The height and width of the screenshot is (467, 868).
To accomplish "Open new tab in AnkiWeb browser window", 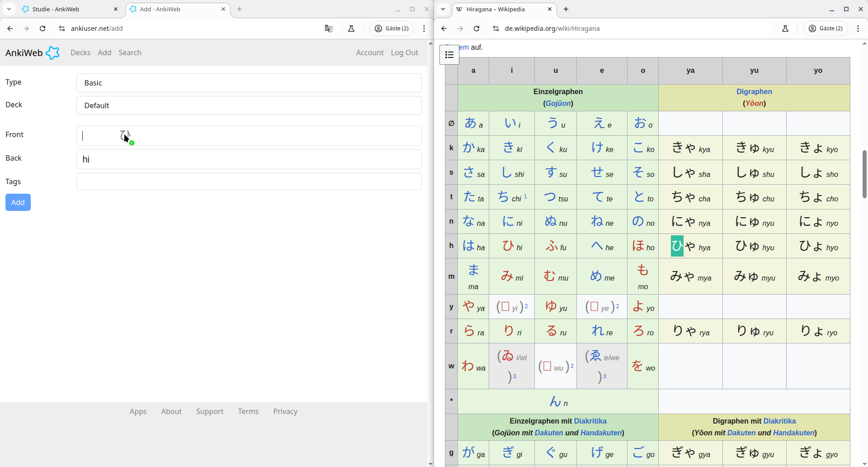I will [x=240, y=9].
